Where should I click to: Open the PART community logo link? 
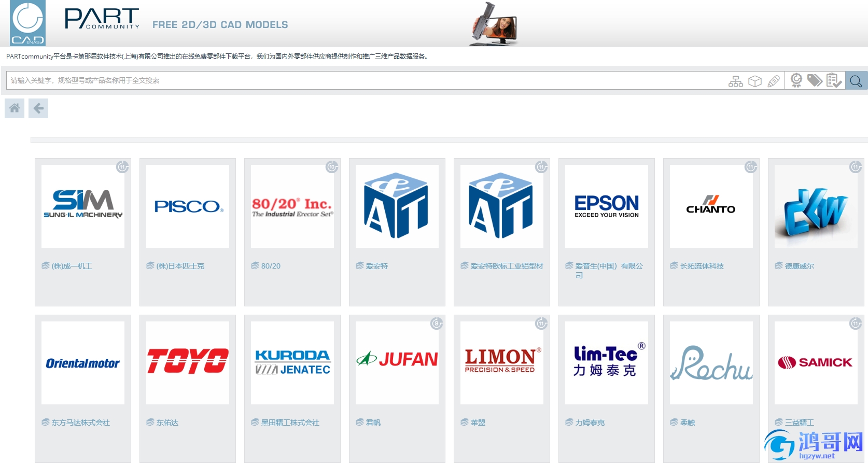click(102, 19)
